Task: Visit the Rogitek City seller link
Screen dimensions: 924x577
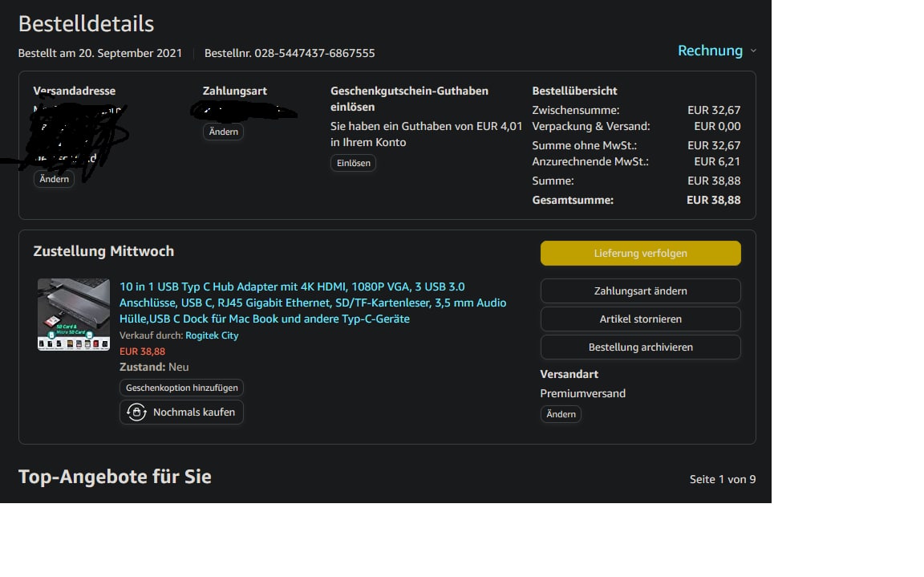Action: pos(212,335)
